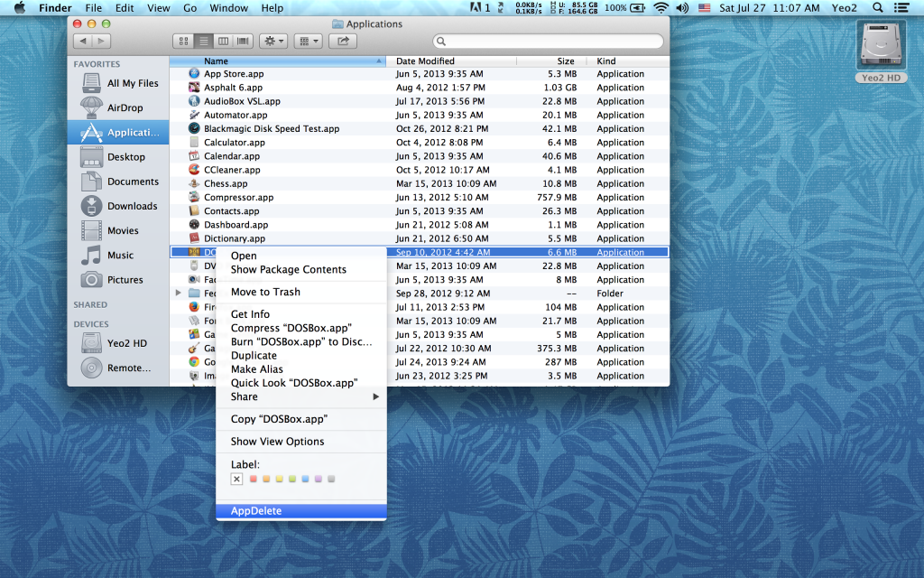924x578 pixels.
Task: Select Blackmagic Disk Speed Test.app
Action: (x=420, y=128)
